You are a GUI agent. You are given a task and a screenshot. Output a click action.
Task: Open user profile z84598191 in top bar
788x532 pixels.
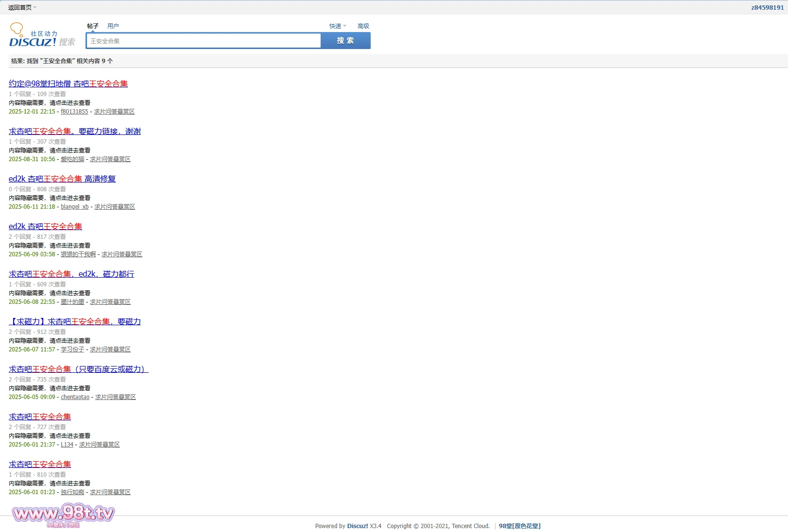[x=767, y=7]
